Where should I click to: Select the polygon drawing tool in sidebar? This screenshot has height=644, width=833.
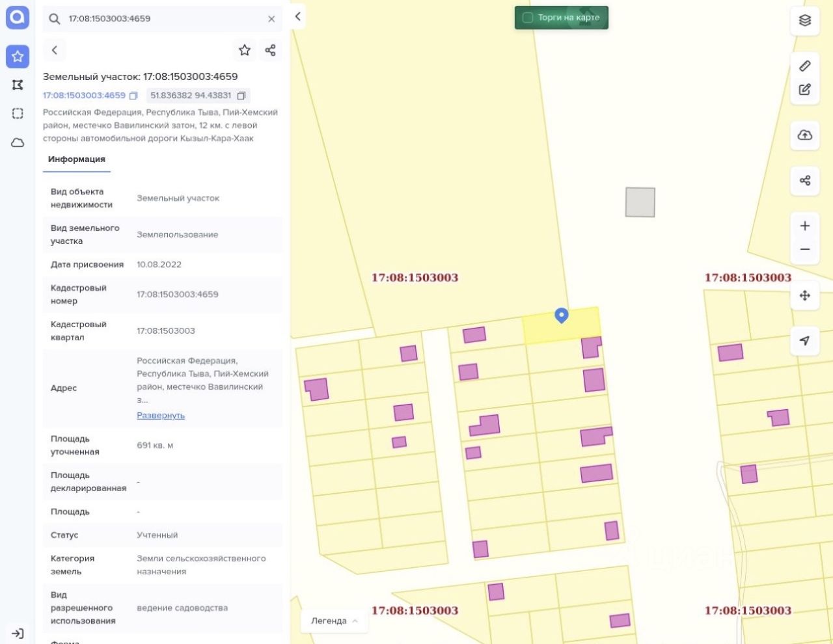(x=18, y=85)
